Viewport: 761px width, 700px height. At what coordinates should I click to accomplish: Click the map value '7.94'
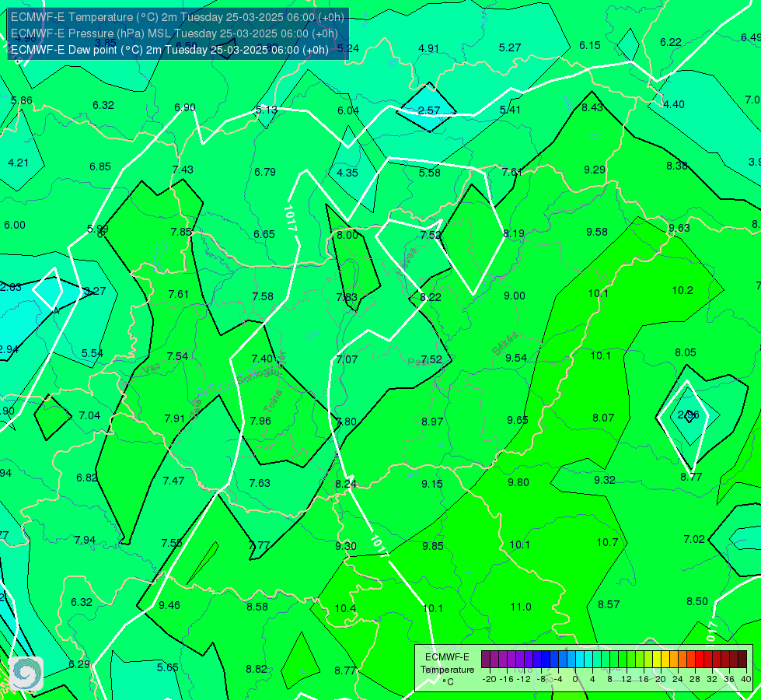click(85, 541)
